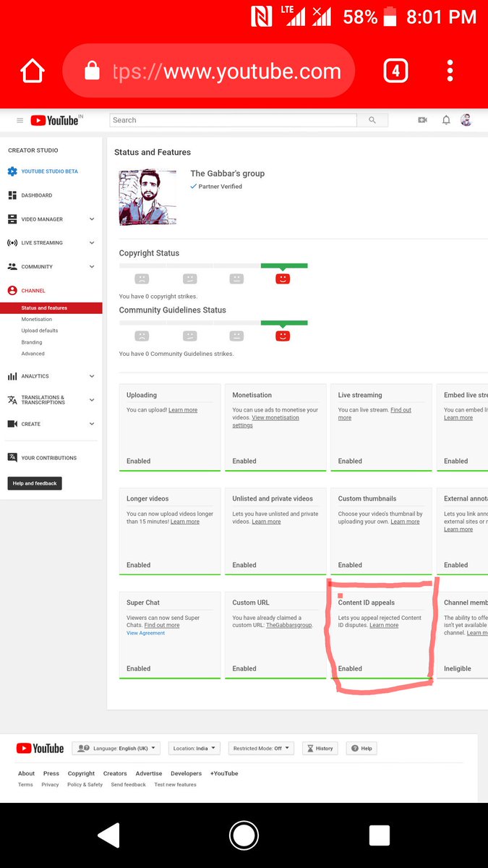Click the Live Streaming broadcast icon

(12, 243)
